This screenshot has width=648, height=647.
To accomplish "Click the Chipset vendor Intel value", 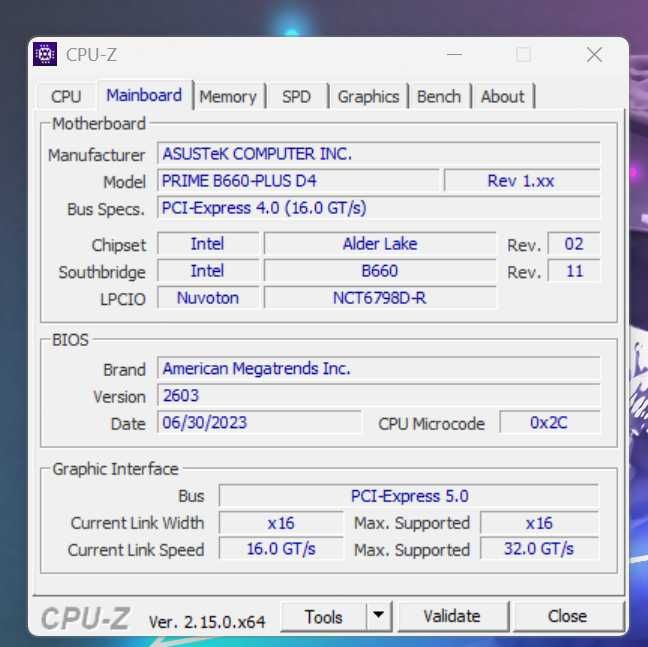I will (208, 244).
